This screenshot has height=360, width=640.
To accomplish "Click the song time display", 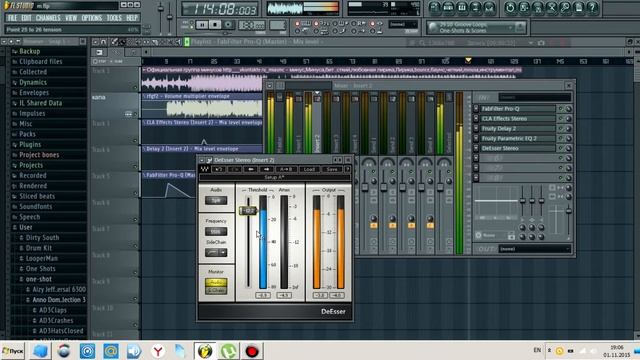I will coord(220,9).
